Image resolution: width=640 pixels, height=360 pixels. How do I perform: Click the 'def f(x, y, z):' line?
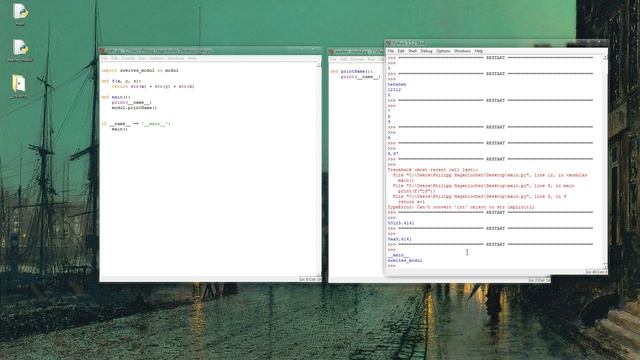click(x=121, y=81)
